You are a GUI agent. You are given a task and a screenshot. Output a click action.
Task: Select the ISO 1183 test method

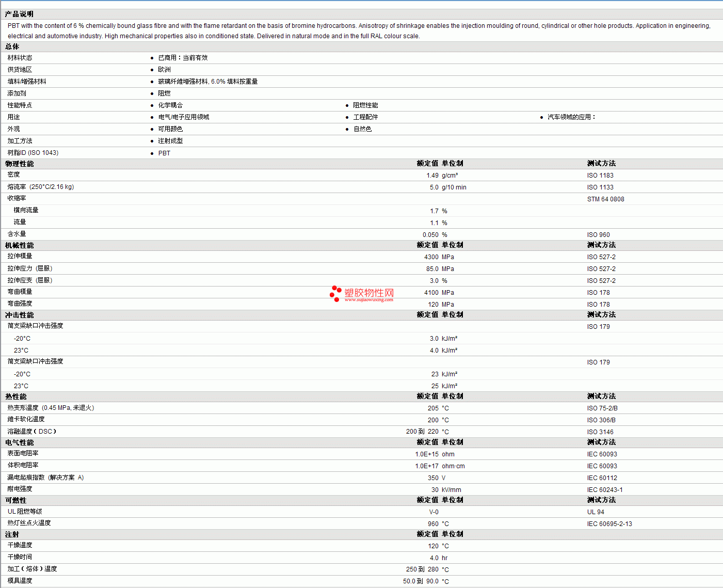[x=600, y=176]
